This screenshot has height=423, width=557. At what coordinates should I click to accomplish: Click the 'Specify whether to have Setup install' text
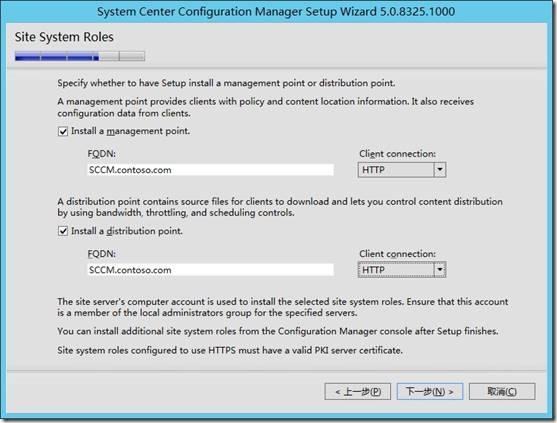point(226,83)
